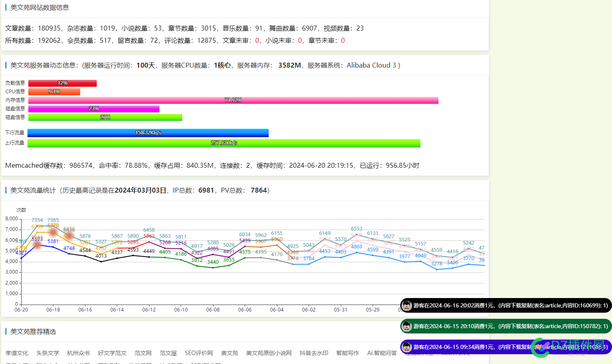Click the red 文章未审 0 value
The width and height of the screenshot is (612, 364).
[x=257, y=41]
